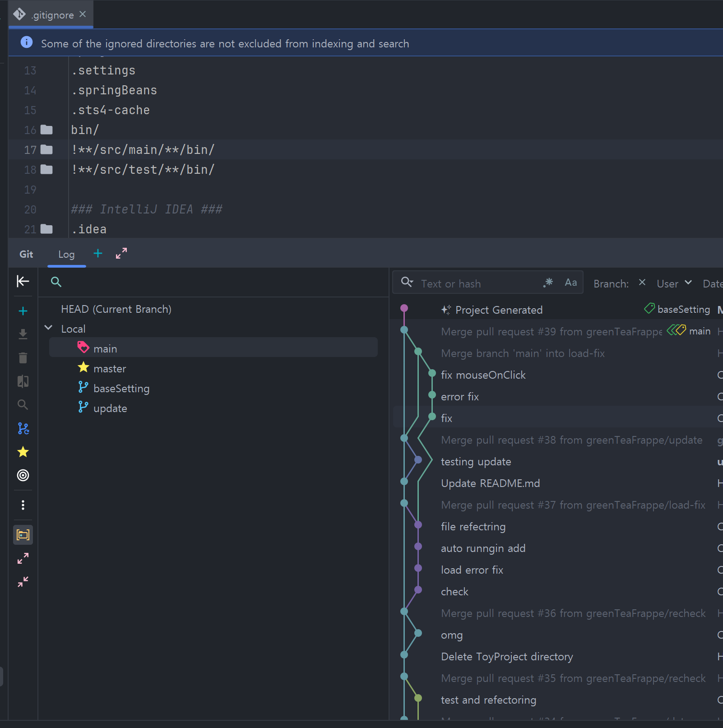Click the show my branches search icon
Viewport: 723px width, 728px height.
point(23,405)
